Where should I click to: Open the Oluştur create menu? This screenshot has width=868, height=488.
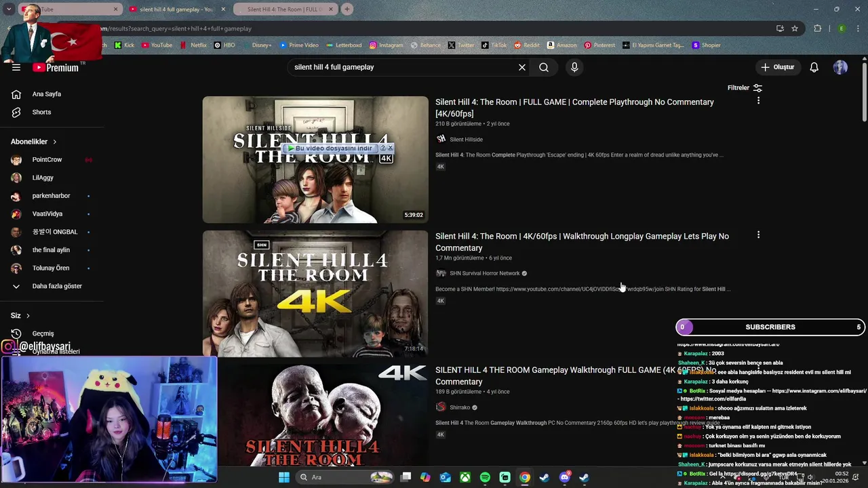click(777, 67)
